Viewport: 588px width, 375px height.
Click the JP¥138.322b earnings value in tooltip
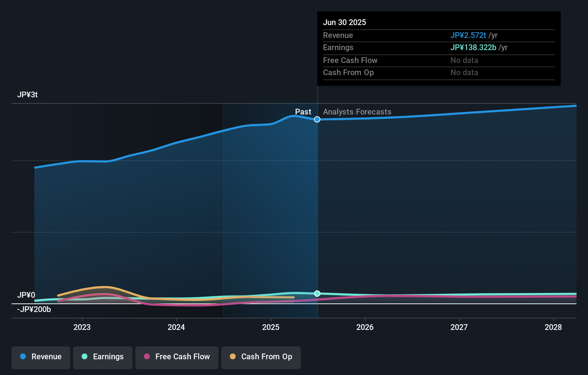pos(473,47)
